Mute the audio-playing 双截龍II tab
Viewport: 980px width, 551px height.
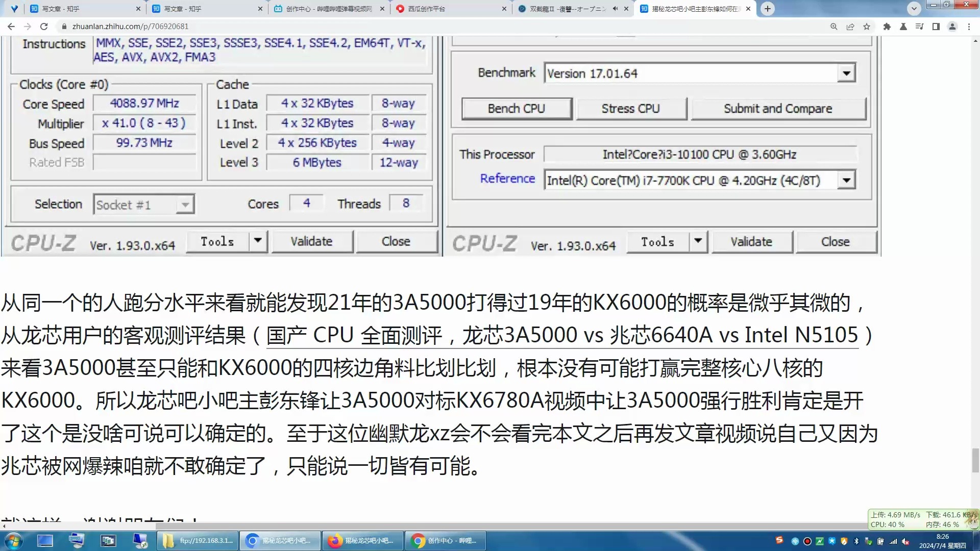point(616,9)
